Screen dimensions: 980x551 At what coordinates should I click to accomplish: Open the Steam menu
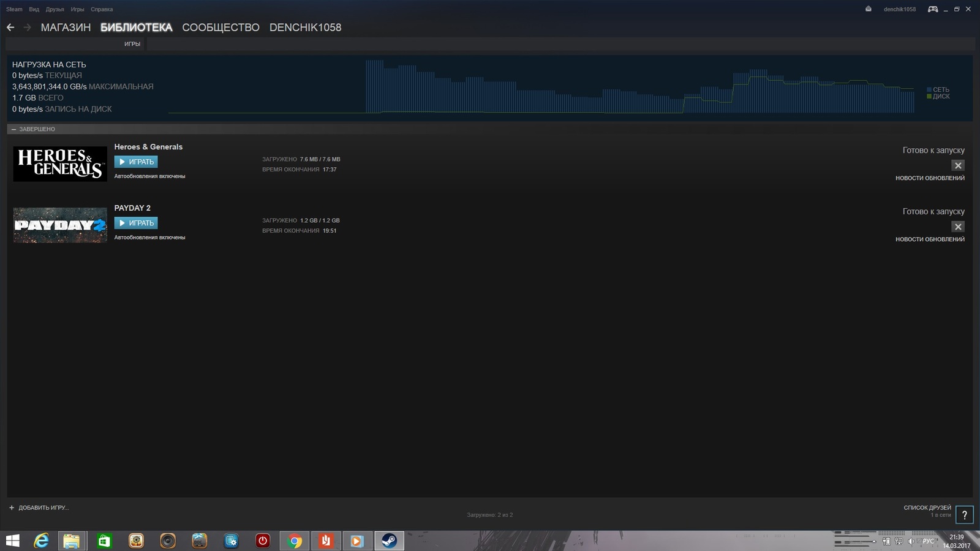(14, 9)
